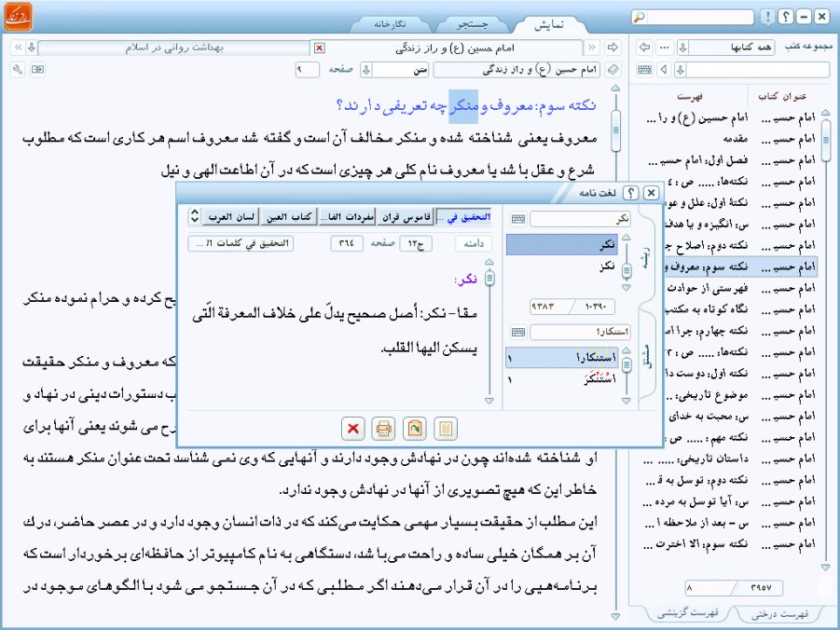Screen dimensions: 840x630
Task: Select the فهرست درختی tab
Action: [779, 613]
